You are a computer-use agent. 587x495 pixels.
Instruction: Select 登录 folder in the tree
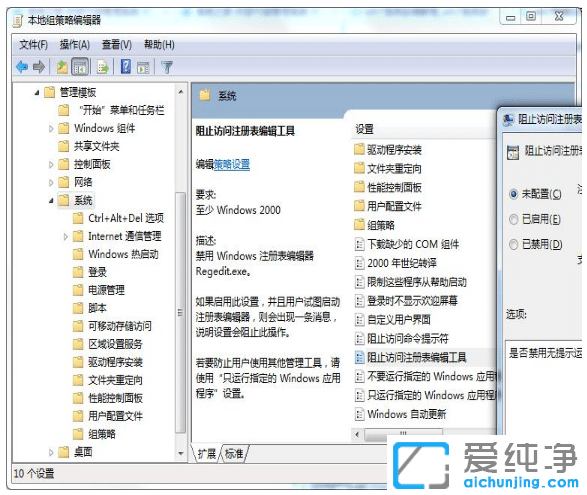point(97,272)
